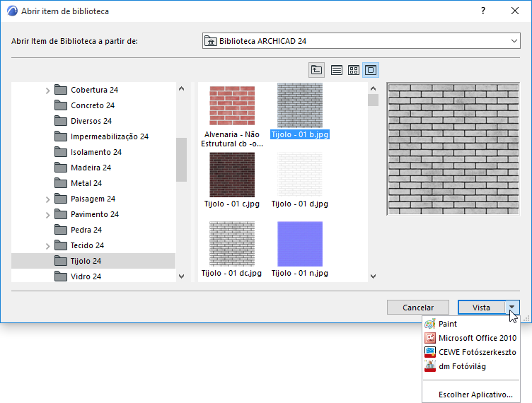This screenshot has width=532, height=403.
Task: Select the Tijolo - 01 b.jpg thumbnail
Action: [x=300, y=105]
